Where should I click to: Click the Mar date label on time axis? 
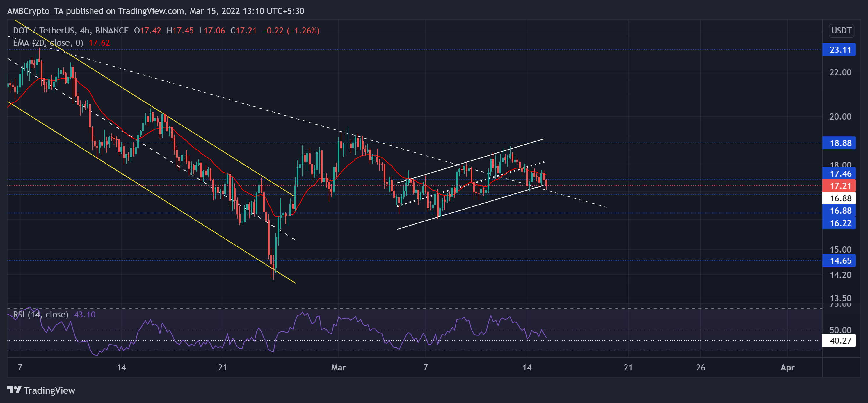[338, 368]
